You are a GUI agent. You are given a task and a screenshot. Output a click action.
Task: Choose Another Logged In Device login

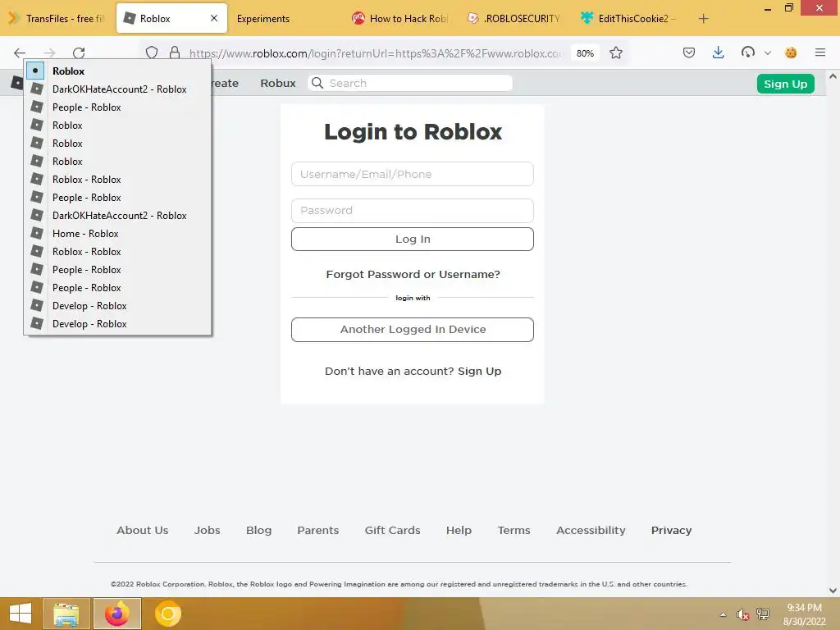point(413,330)
